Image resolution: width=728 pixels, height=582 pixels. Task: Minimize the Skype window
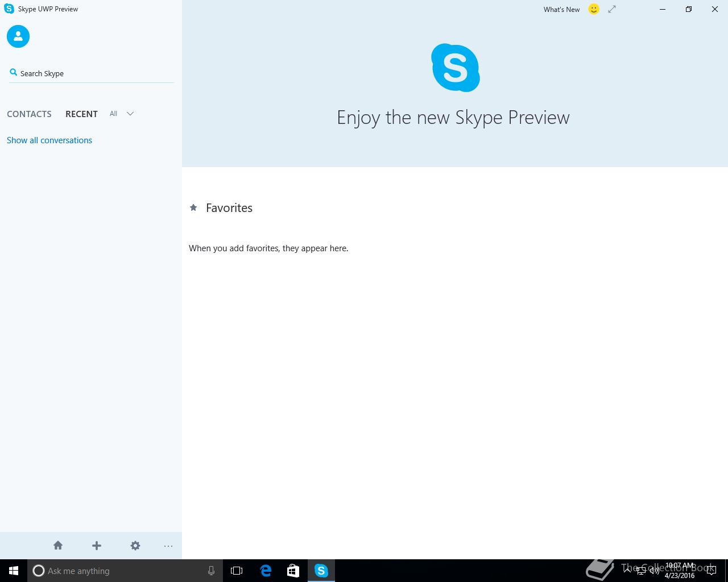663,9
